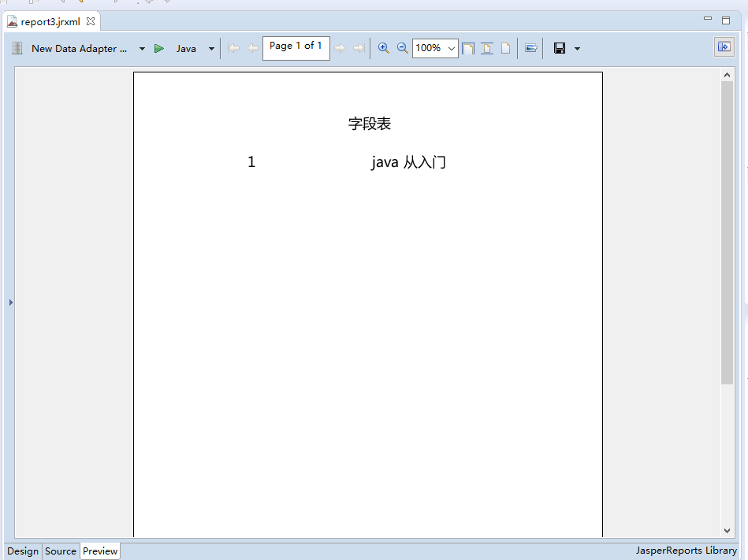Viewport: 748px width, 560px height.
Task: Click the New Data Adapter label
Action: [x=79, y=49]
